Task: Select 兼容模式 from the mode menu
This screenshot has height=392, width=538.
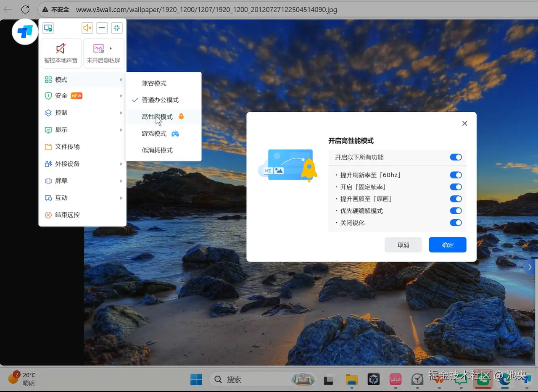Action: tap(154, 83)
